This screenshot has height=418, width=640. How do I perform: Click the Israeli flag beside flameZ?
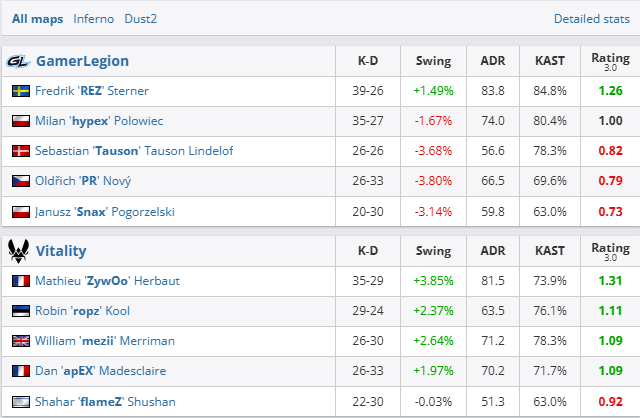point(20,401)
